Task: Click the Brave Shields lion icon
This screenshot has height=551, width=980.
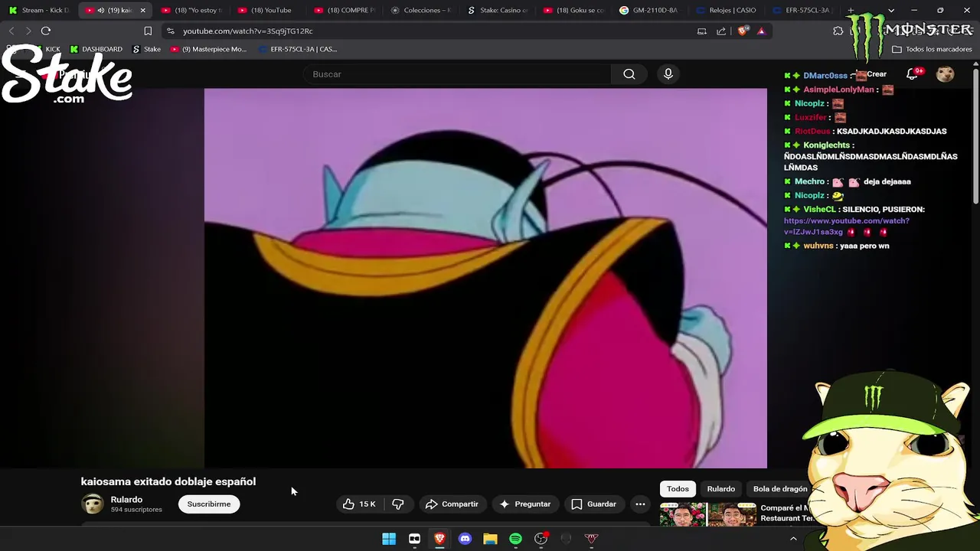Action: [x=743, y=31]
